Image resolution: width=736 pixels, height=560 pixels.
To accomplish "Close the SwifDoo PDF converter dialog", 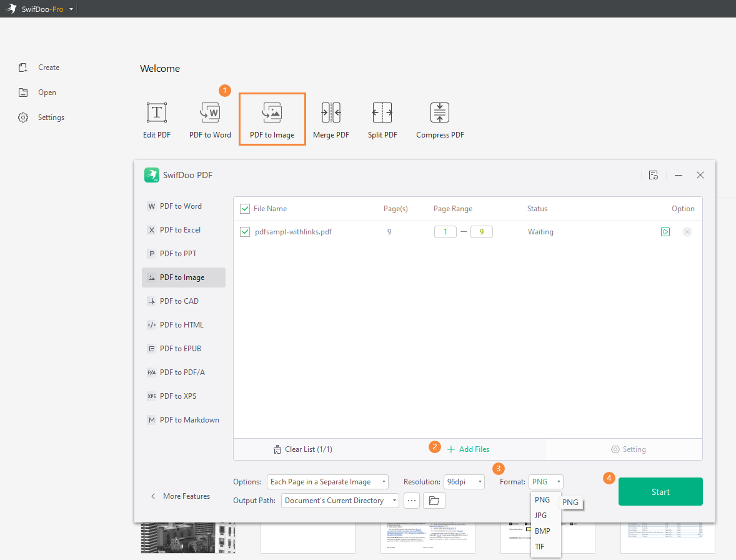I will pyautogui.click(x=700, y=175).
